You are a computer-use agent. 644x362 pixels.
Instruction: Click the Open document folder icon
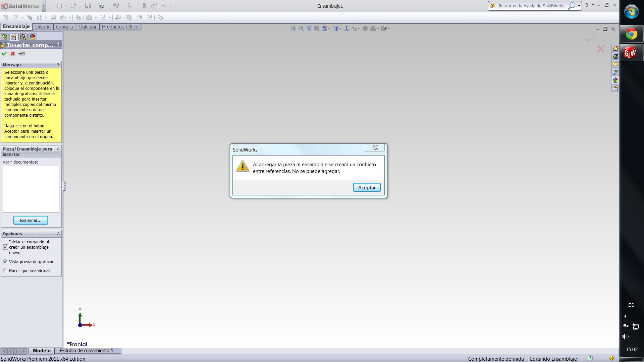tap(73, 6)
